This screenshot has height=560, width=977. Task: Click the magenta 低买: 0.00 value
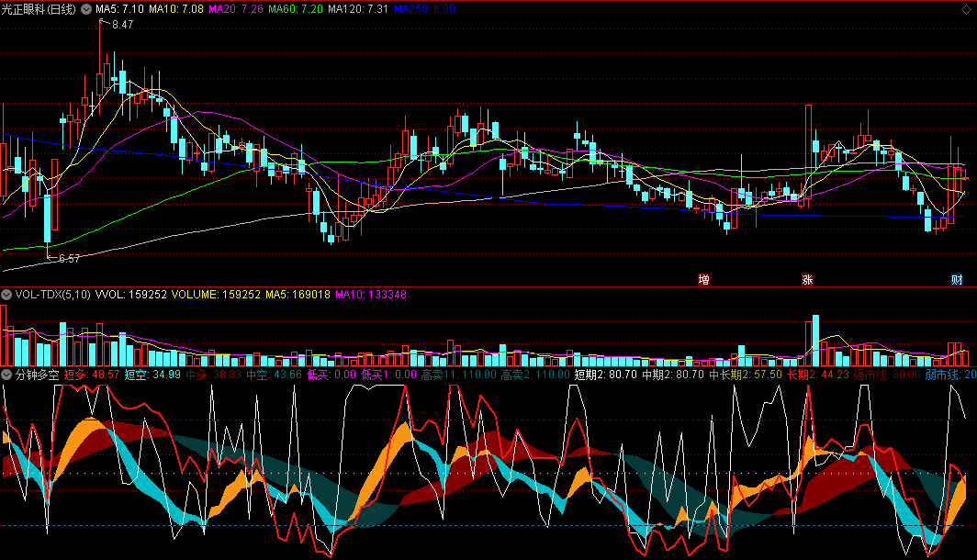point(331,375)
